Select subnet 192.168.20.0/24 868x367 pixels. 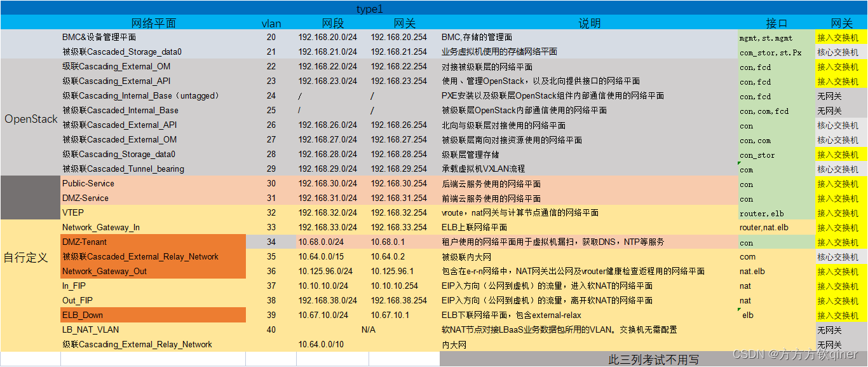click(332, 38)
